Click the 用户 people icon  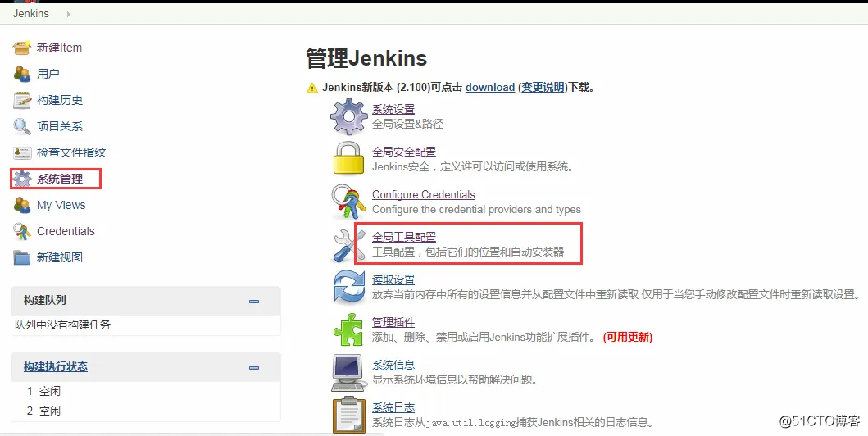22,74
